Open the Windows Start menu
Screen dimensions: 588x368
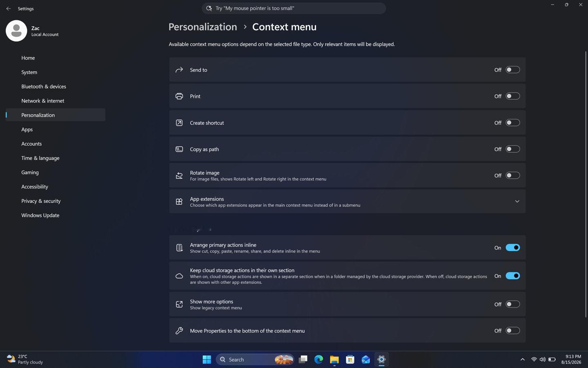coord(207,359)
